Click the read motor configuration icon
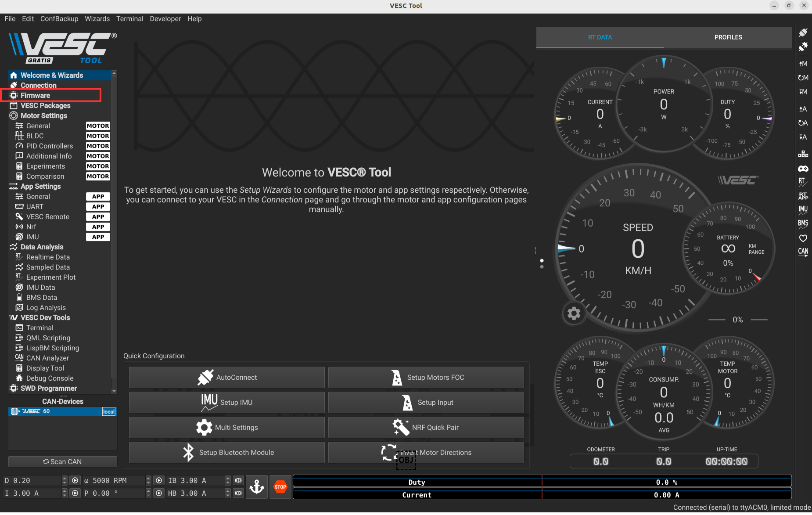 coord(803,64)
